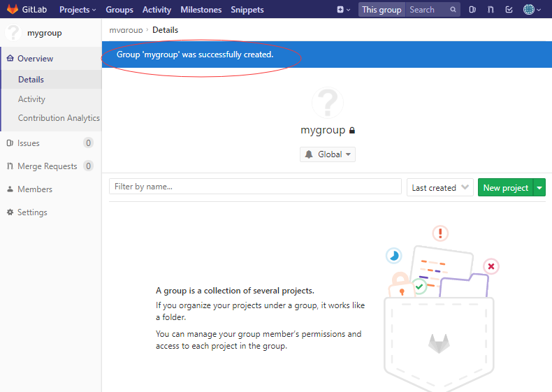This screenshot has height=392, width=552.
Task: Click the mygroup heading title
Action: point(323,130)
